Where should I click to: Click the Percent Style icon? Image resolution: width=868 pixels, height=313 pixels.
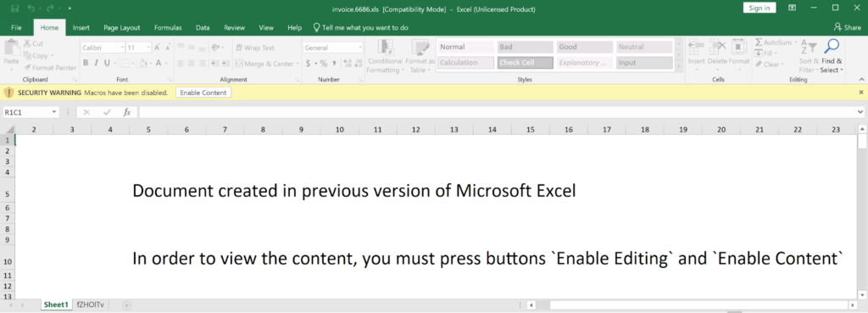[323, 64]
